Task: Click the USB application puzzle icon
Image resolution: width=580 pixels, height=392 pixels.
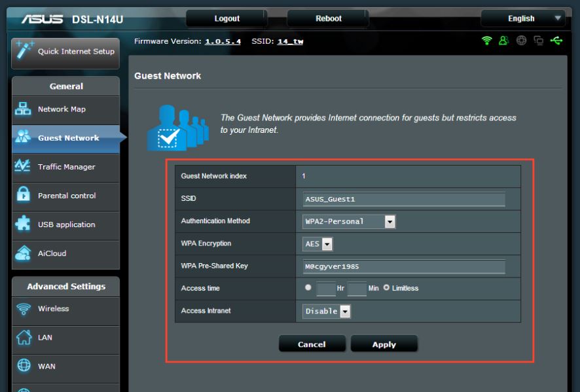Action: tap(23, 223)
